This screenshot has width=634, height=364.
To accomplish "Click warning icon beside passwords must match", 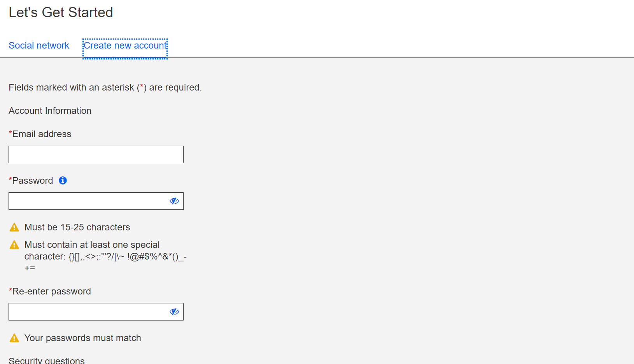I will 14,338.
